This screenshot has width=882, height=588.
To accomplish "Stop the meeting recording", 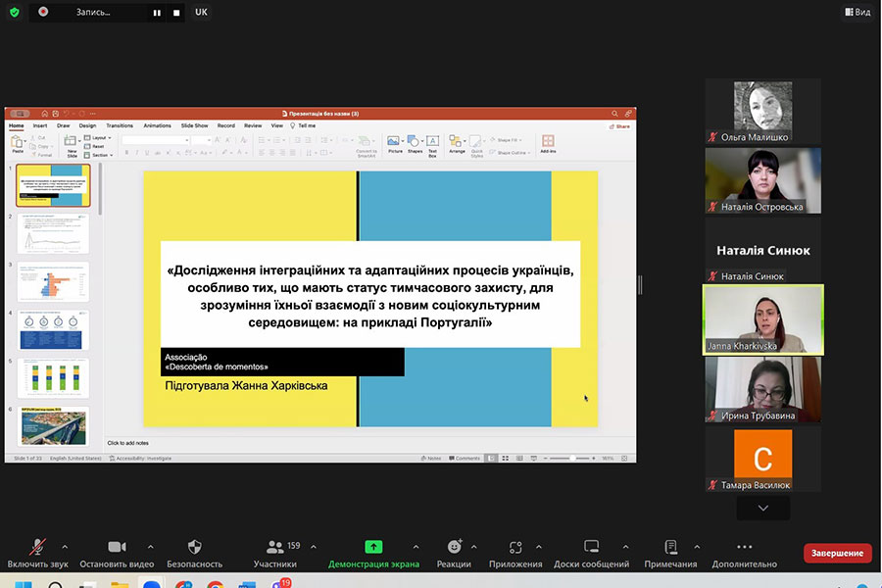I will [x=176, y=13].
